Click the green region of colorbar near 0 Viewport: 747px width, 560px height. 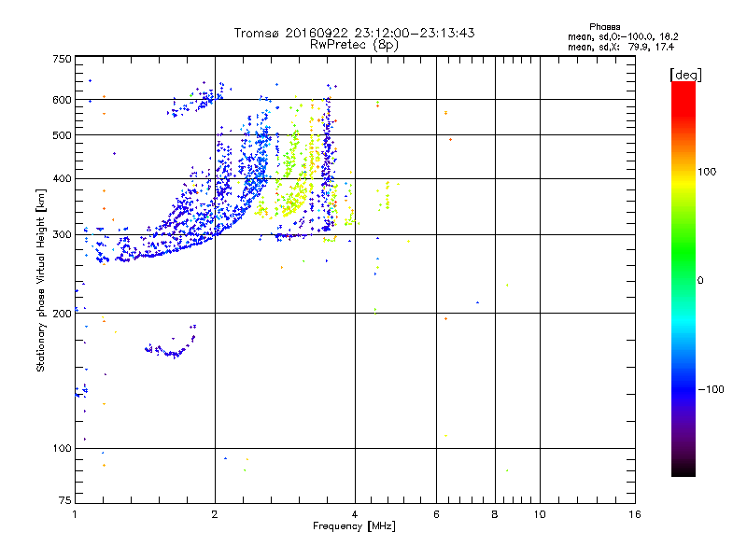[683, 280]
